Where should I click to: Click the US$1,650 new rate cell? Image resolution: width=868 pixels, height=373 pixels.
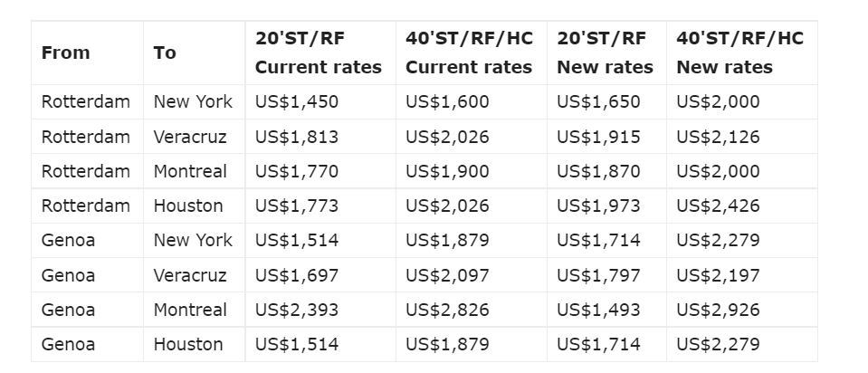[598, 102]
